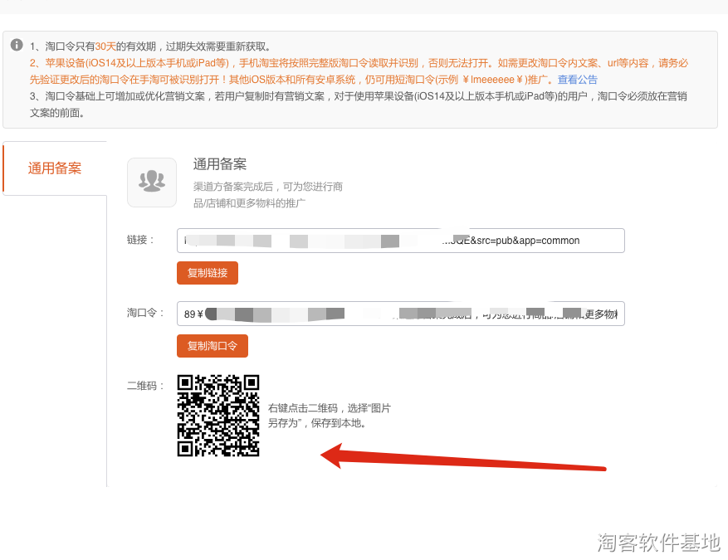This screenshot has width=728, height=560.
Task: Click the 淘口令 field label
Action: click(x=145, y=313)
